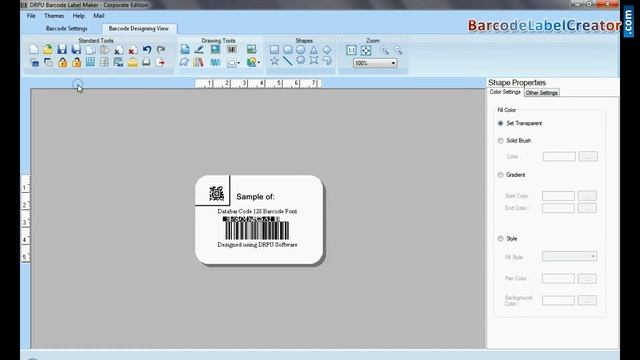This screenshot has height=360, width=640.
Task: Click the Redo arrow icon
Action: pos(161,50)
